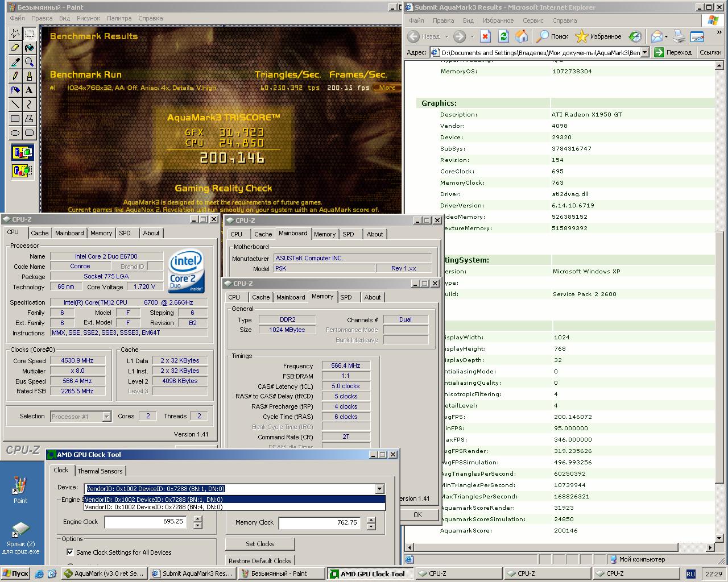The height and width of the screenshot is (582, 728).
Task: Switch to the SPD tab in CPU-Z Memory window
Action: 346,297
